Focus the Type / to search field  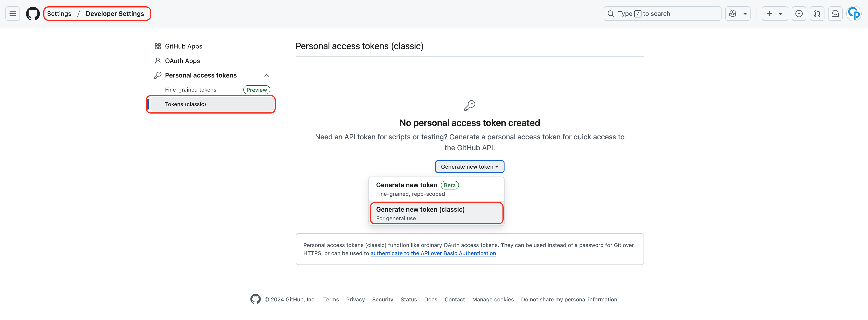662,13
